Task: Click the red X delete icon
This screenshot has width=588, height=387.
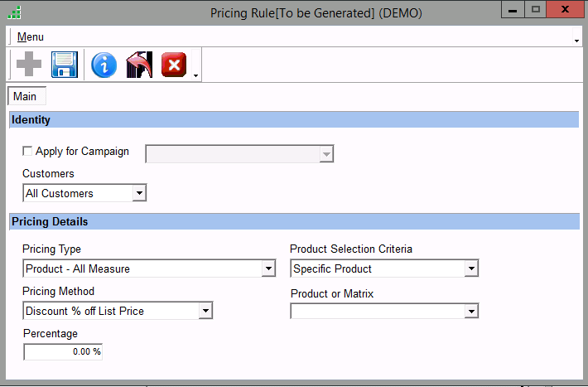Action: (x=174, y=65)
